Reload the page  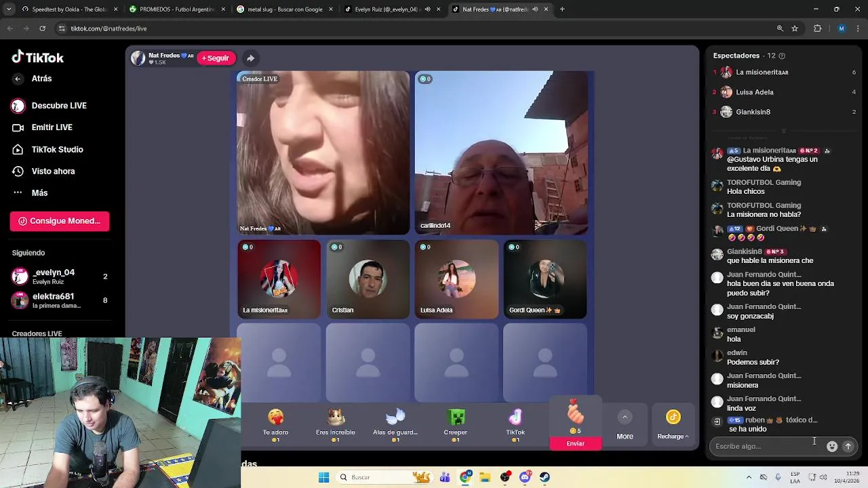[x=42, y=28]
